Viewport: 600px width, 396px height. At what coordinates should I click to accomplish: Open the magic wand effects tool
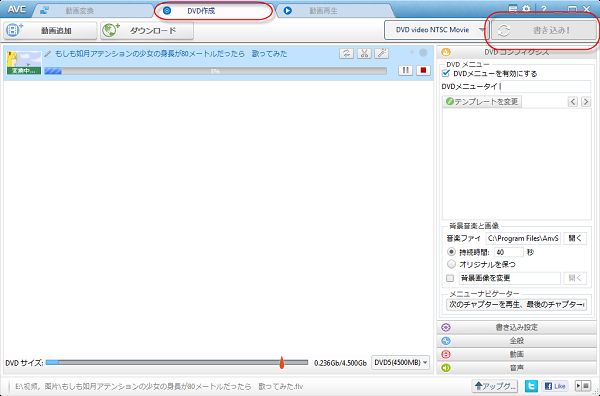coord(382,54)
